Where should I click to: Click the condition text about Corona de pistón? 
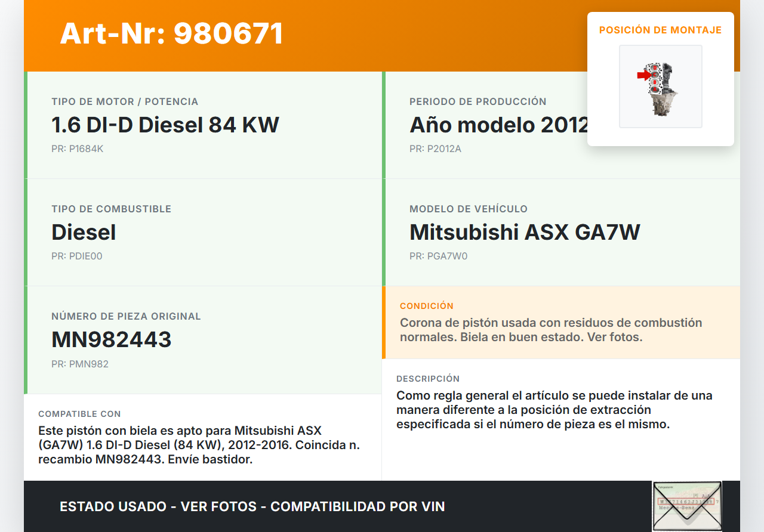551,330
